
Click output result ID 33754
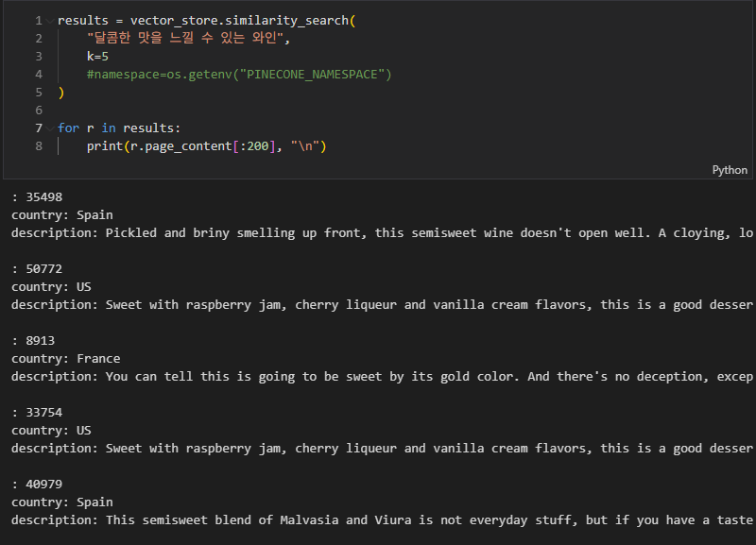point(43,413)
